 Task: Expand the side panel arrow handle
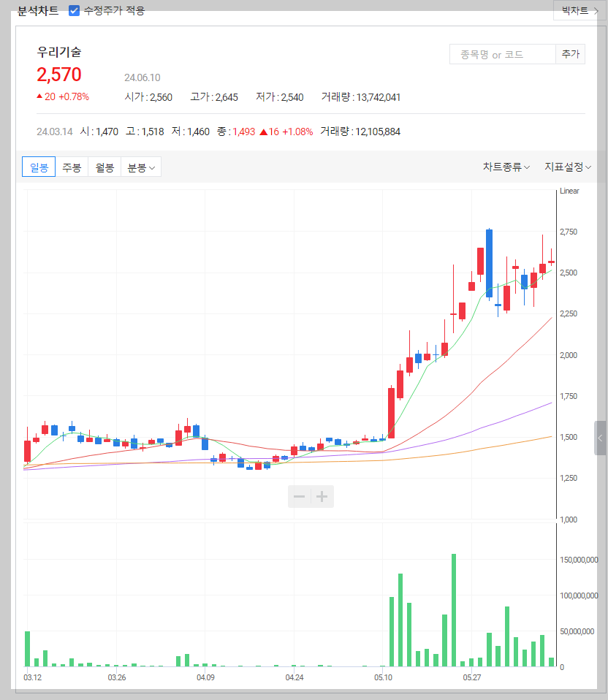click(600, 438)
